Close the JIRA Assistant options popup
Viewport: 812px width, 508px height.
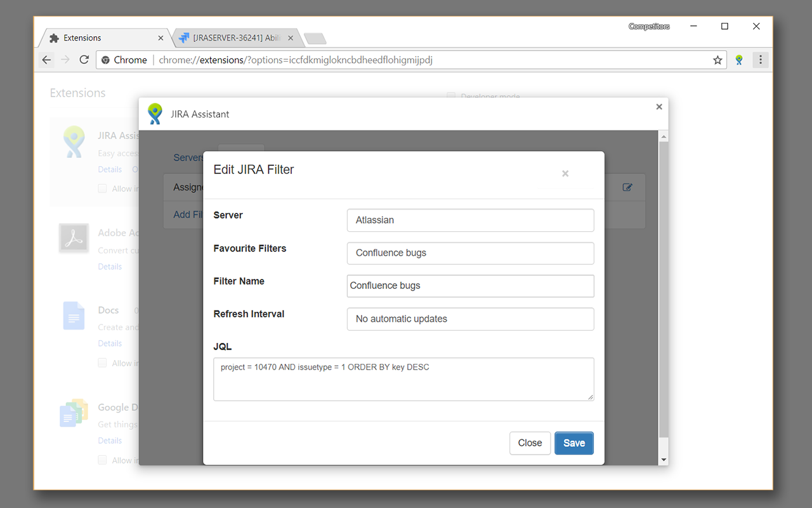[x=659, y=107]
